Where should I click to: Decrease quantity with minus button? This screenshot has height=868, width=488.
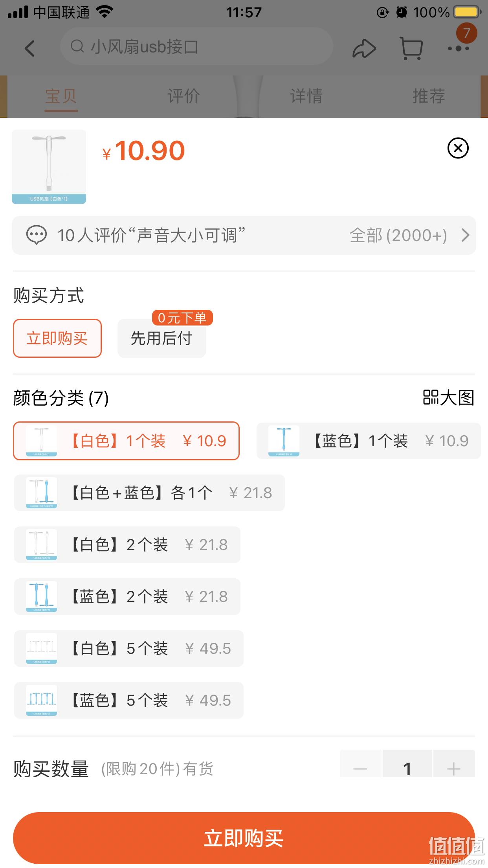tap(360, 769)
